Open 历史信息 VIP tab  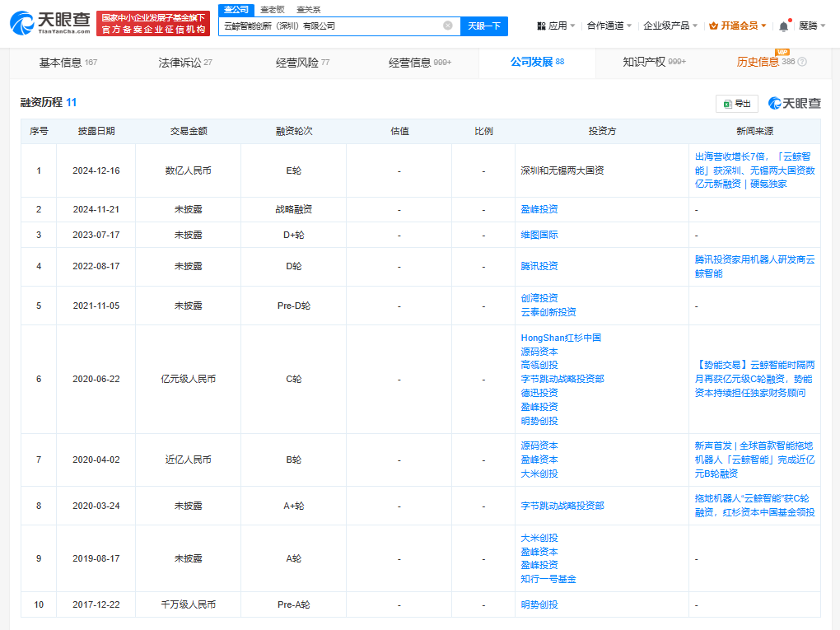(x=766, y=62)
